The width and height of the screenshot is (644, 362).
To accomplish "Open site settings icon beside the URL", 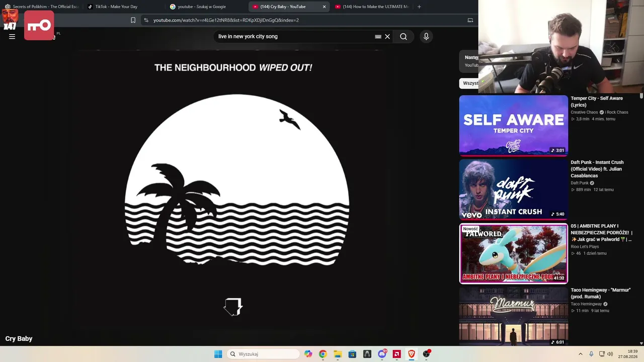I will [x=146, y=20].
